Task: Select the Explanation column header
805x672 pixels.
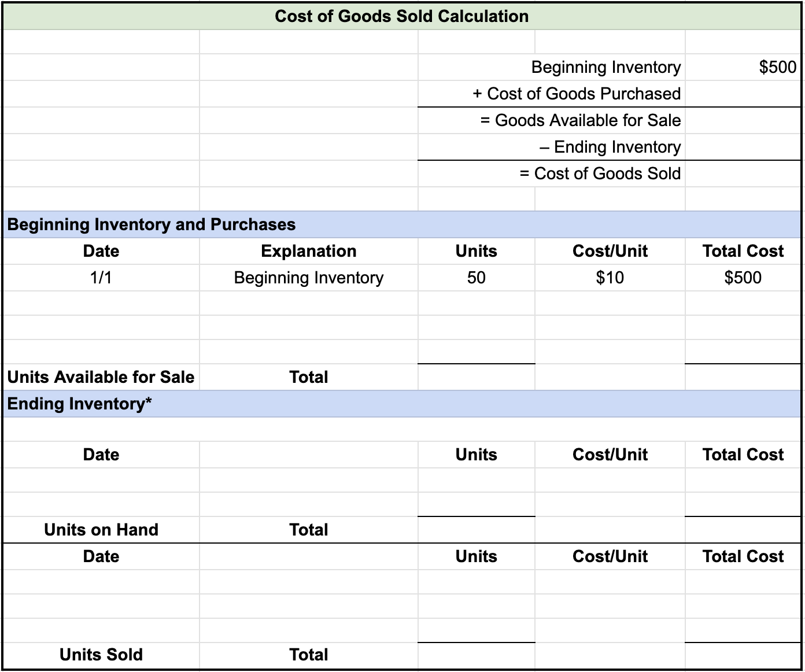Action: pyautogui.click(x=309, y=251)
